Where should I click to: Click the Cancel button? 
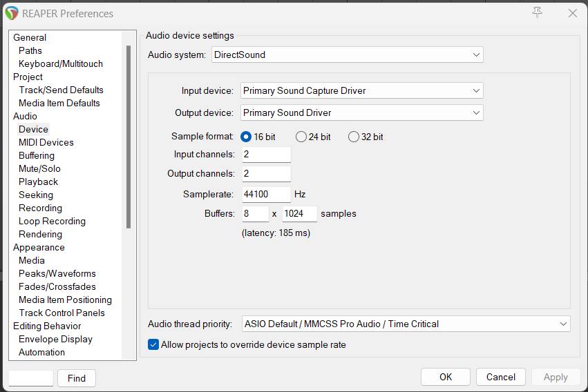point(501,377)
